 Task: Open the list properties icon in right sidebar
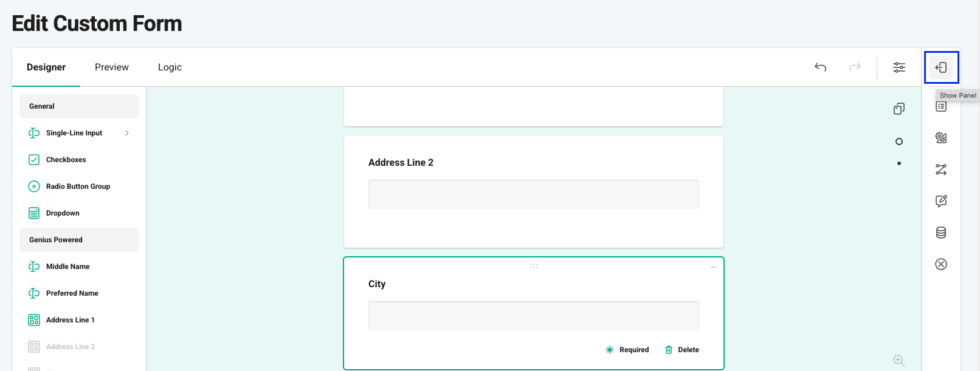(941, 107)
